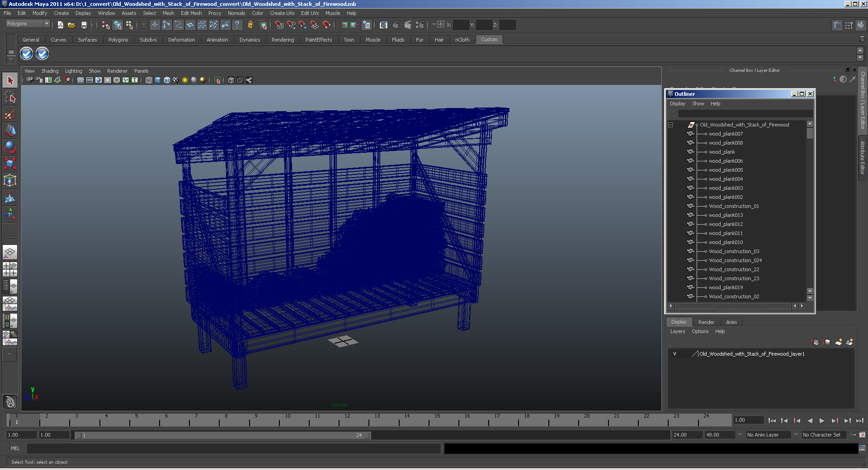This screenshot has height=470, width=868.
Task: Open a scene file
Action: [x=71, y=25]
